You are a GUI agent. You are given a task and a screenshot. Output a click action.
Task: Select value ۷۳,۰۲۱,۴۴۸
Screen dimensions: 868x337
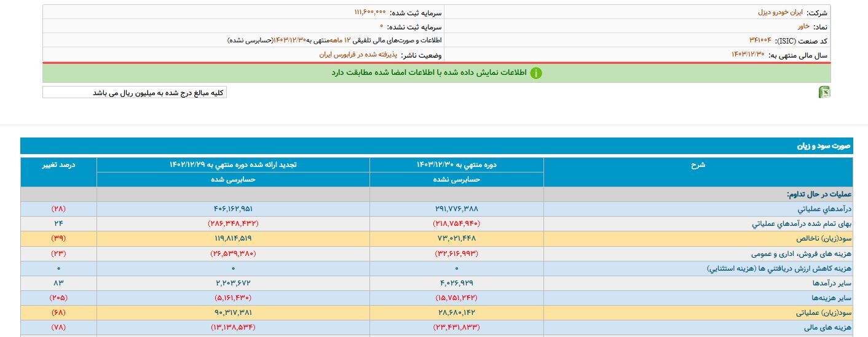coord(457,238)
